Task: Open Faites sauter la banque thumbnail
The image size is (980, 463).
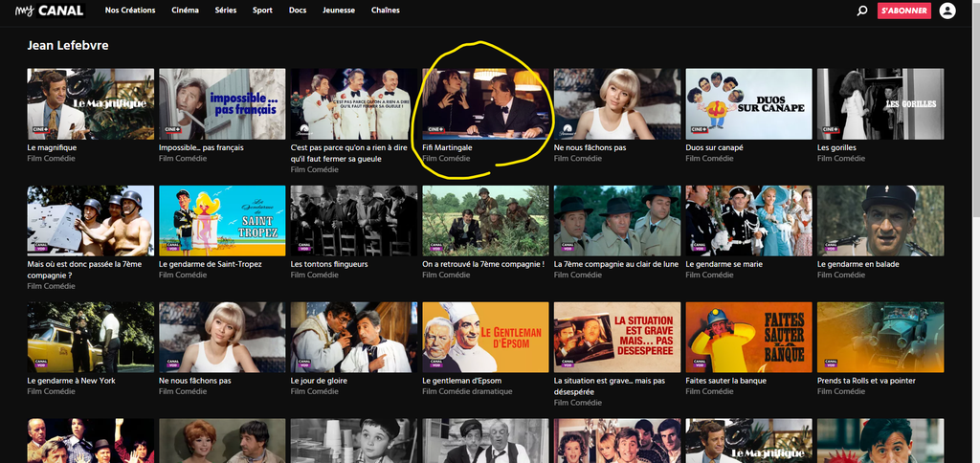Action: (x=748, y=338)
